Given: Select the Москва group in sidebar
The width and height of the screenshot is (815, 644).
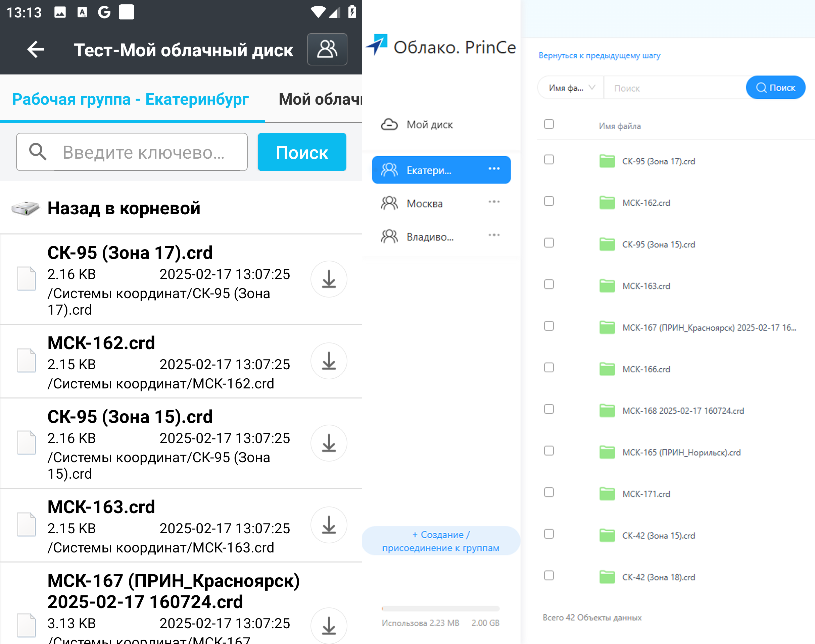Looking at the screenshot, I should click(441, 203).
